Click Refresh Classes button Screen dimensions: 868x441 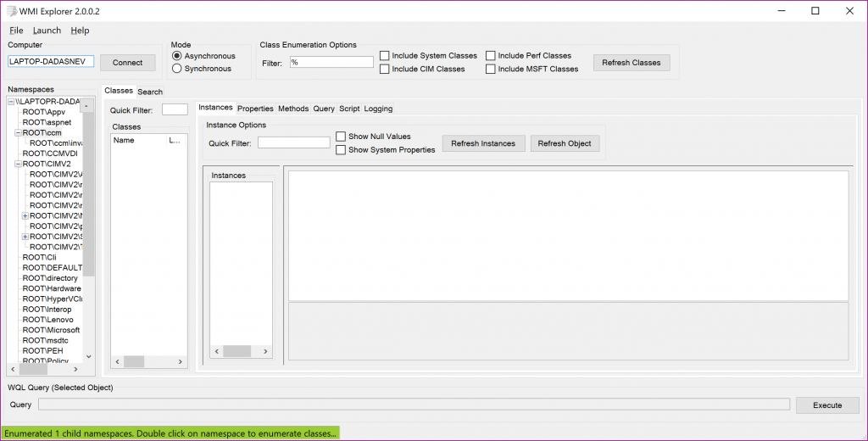pos(632,63)
